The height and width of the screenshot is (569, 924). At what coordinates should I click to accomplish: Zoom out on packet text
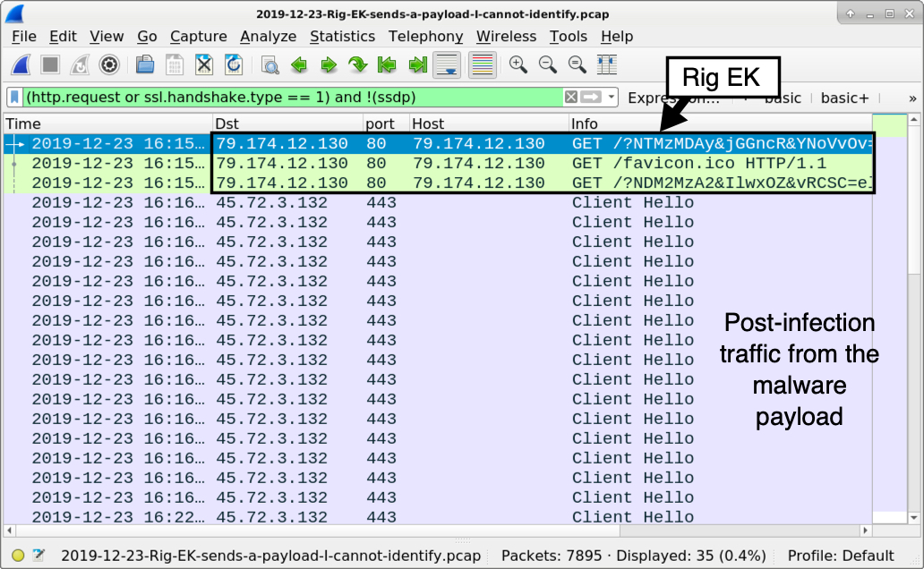coord(547,64)
